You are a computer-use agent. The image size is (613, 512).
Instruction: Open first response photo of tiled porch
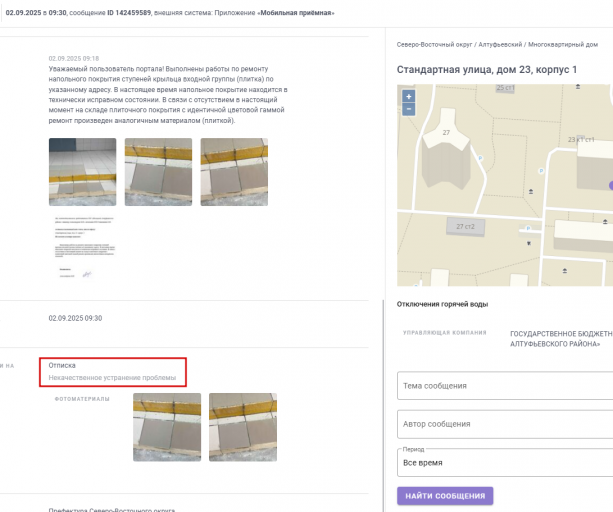[82, 172]
